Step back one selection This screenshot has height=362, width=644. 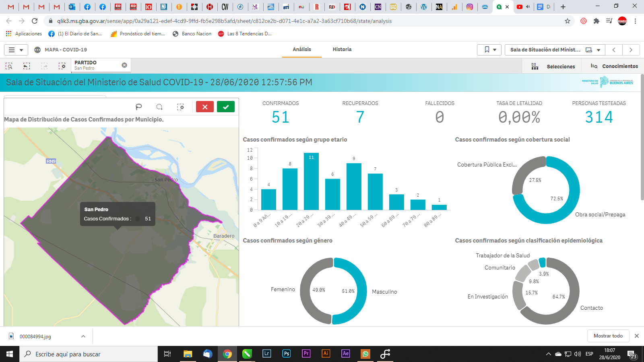point(27,66)
